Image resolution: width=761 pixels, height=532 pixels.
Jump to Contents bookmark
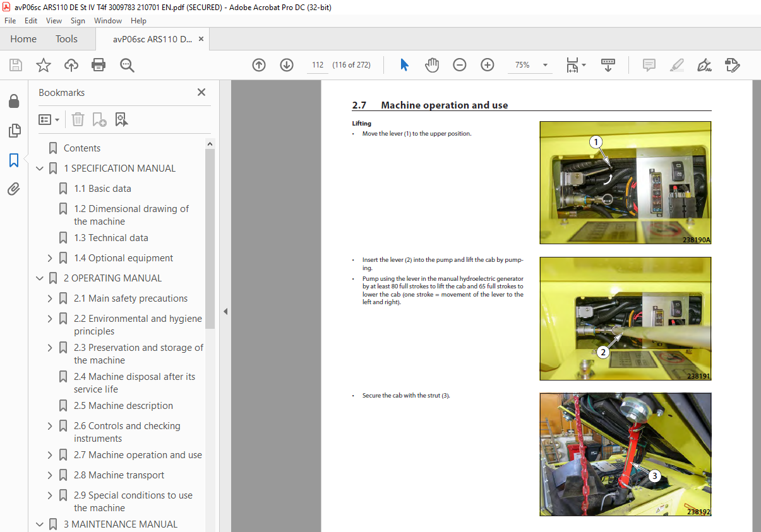pos(82,148)
